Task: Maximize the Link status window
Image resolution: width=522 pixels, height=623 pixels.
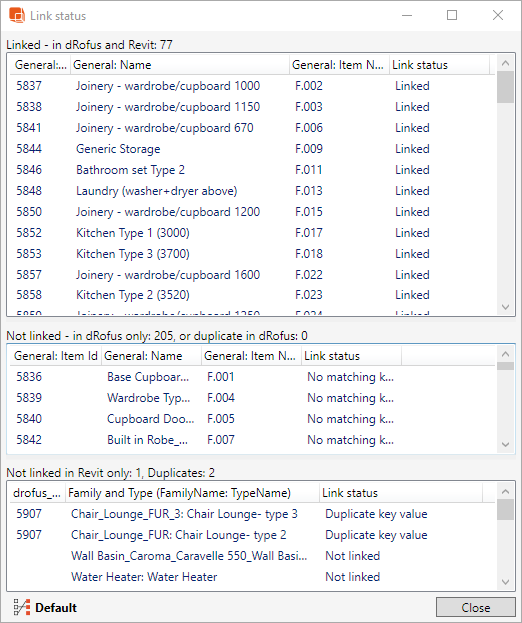Action: (x=452, y=15)
